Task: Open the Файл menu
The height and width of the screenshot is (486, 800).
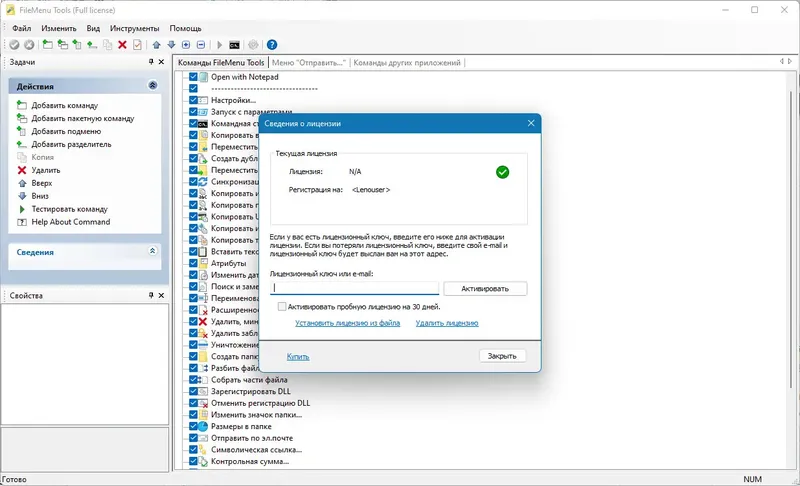Action: (21, 28)
